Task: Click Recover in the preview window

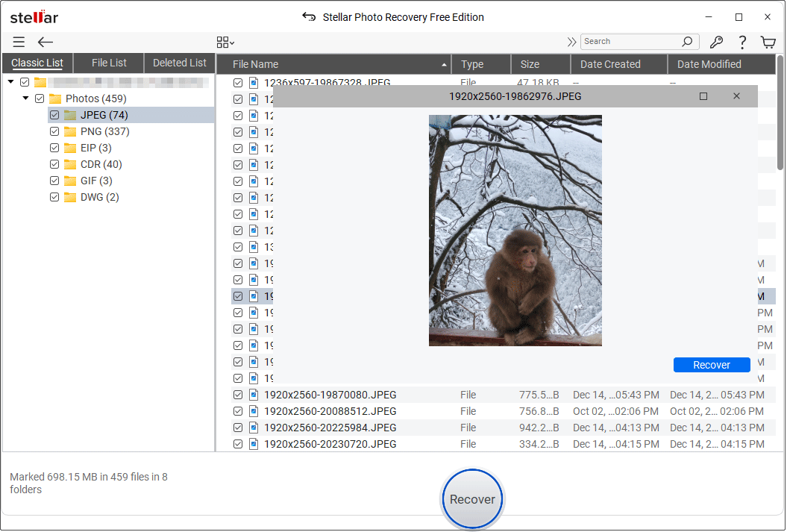Action: tap(712, 365)
